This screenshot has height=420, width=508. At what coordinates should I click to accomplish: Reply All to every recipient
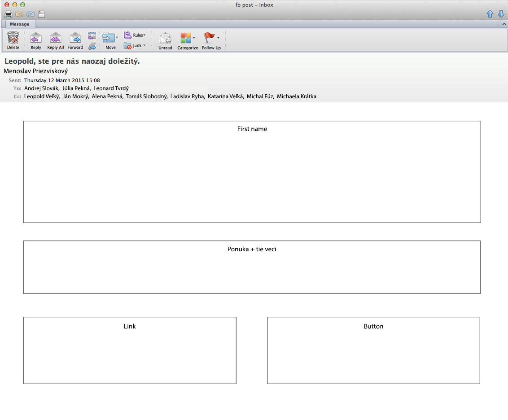pyautogui.click(x=56, y=38)
